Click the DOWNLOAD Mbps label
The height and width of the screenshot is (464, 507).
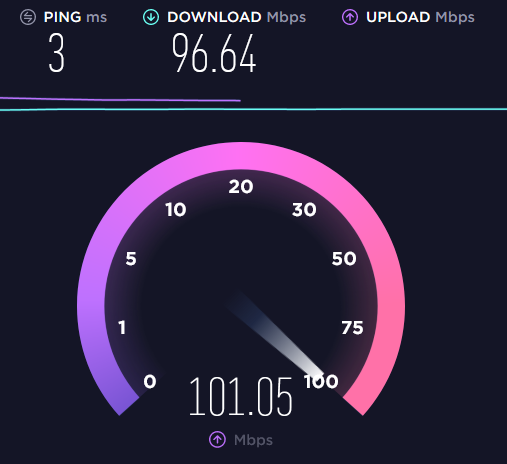(x=236, y=17)
